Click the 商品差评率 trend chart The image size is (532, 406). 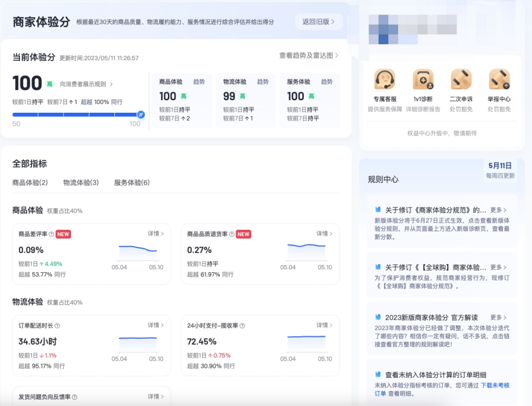tap(138, 253)
